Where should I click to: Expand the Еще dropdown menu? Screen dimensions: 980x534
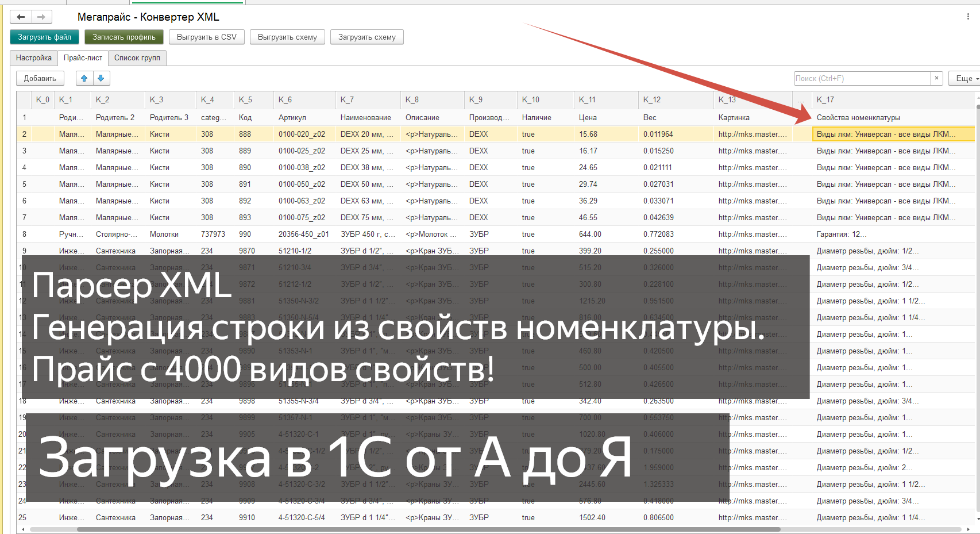click(x=964, y=78)
